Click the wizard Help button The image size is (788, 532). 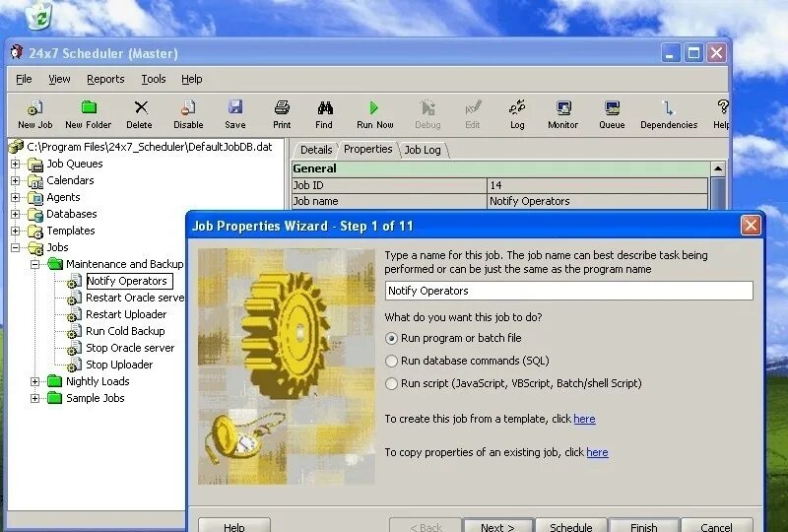click(x=234, y=525)
